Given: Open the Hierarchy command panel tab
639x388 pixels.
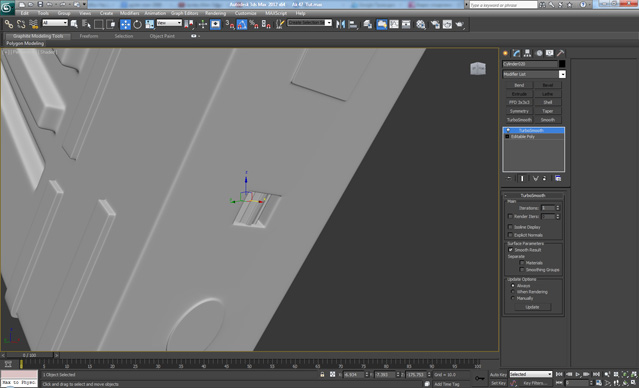Looking at the screenshot, I should (527, 53).
